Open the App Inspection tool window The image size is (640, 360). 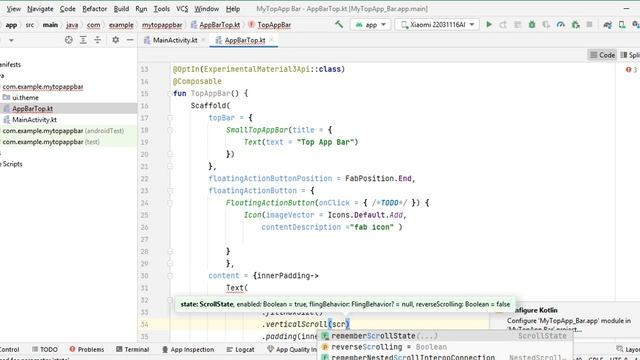[188, 349]
